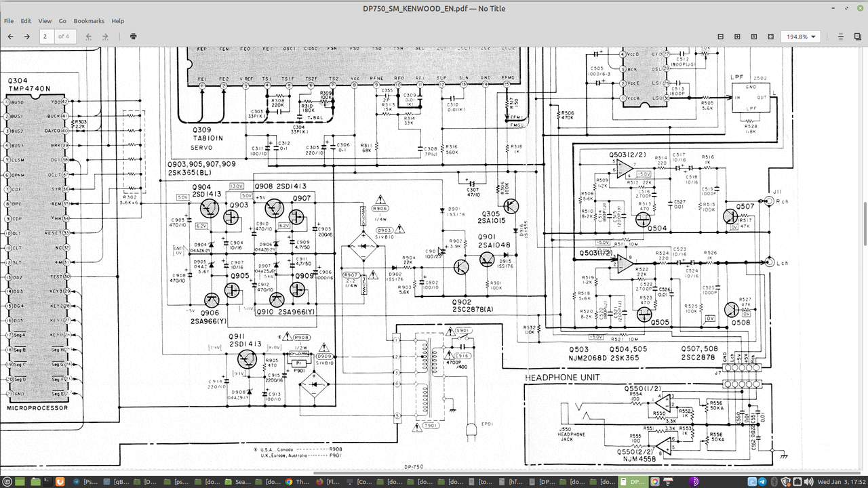
Task: Open the File menu
Action: [x=9, y=21]
